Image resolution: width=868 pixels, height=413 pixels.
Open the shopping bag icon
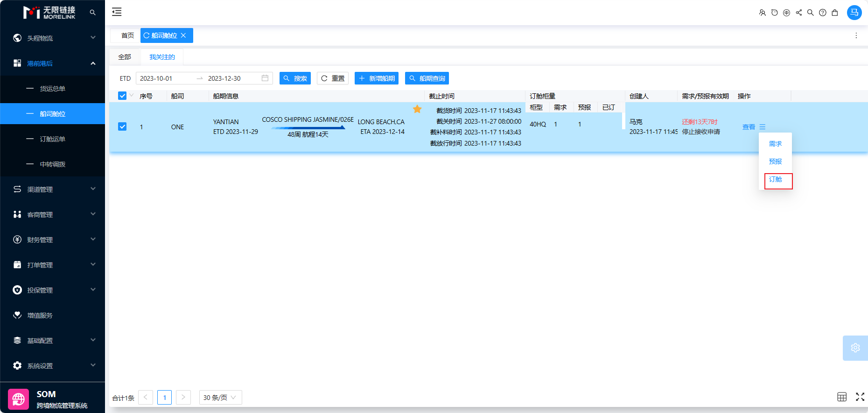(x=835, y=13)
